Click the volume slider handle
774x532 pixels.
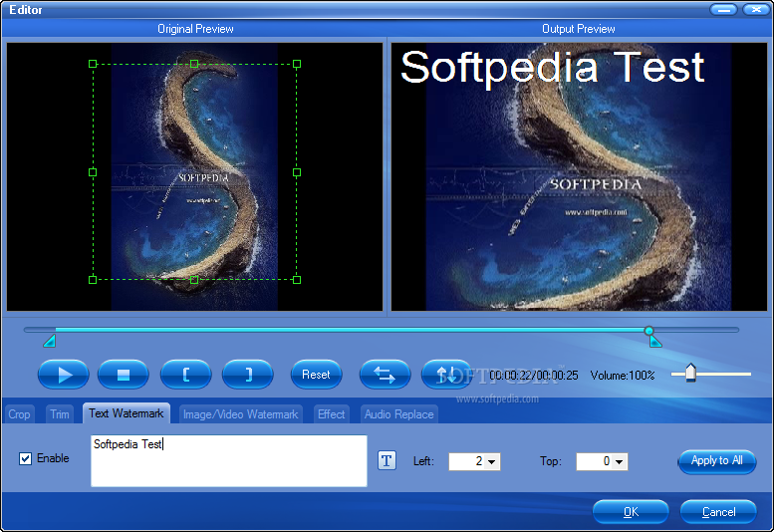point(690,373)
